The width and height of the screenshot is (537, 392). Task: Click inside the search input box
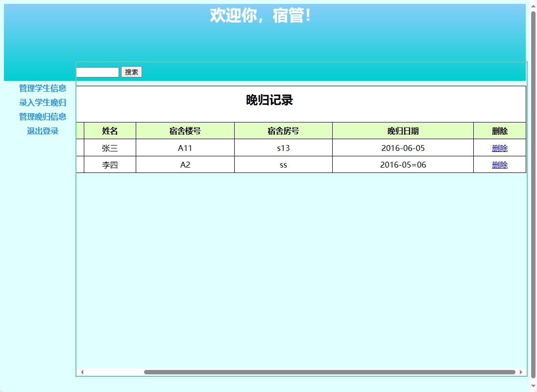tap(97, 72)
